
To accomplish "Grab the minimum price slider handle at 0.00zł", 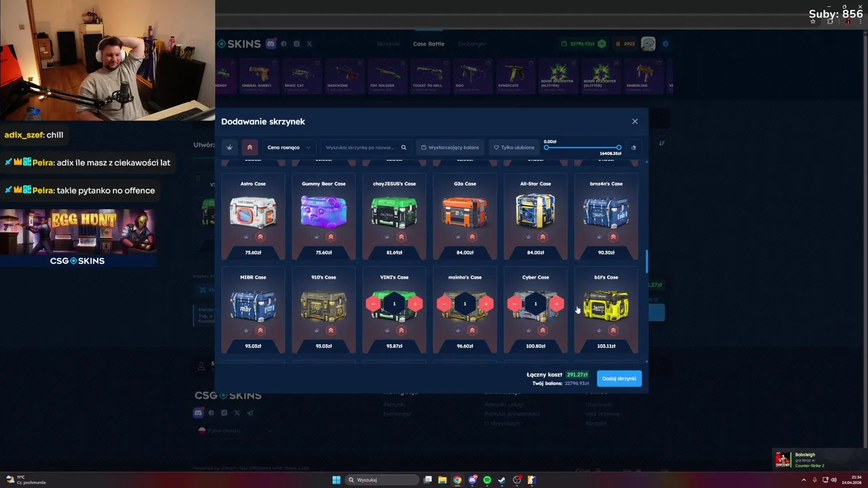I will pos(547,147).
